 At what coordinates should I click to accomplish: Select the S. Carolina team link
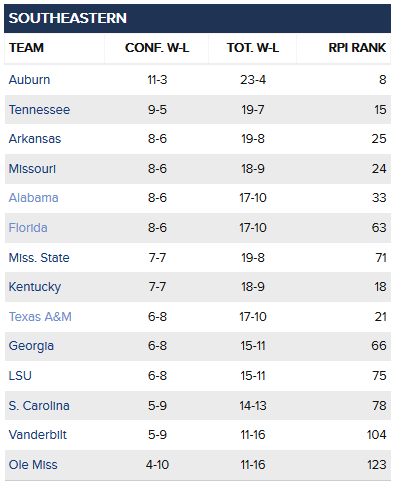[x=39, y=406]
